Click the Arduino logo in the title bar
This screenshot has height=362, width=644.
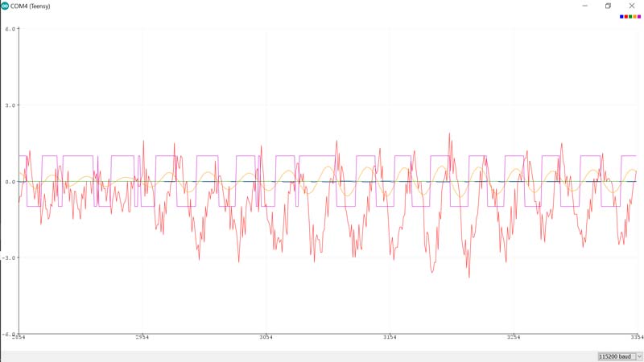coord(5,6)
